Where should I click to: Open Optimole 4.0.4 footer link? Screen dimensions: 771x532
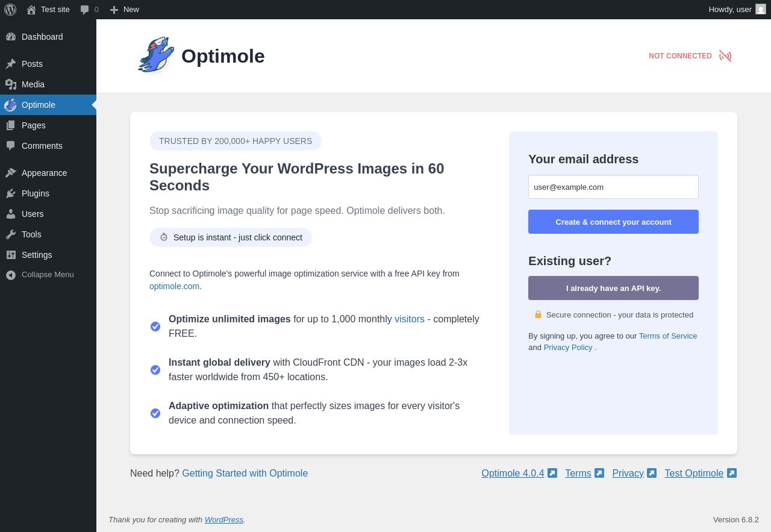click(513, 474)
